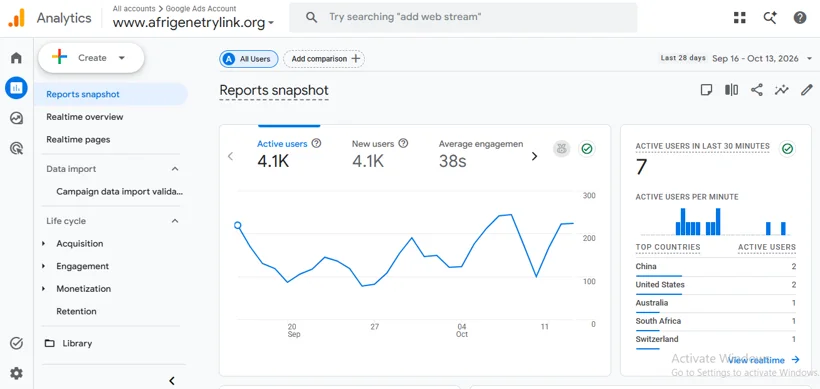Click the Reports snapshot title
The height and width of the screenshot is (389, 820).
coord(274,90)
